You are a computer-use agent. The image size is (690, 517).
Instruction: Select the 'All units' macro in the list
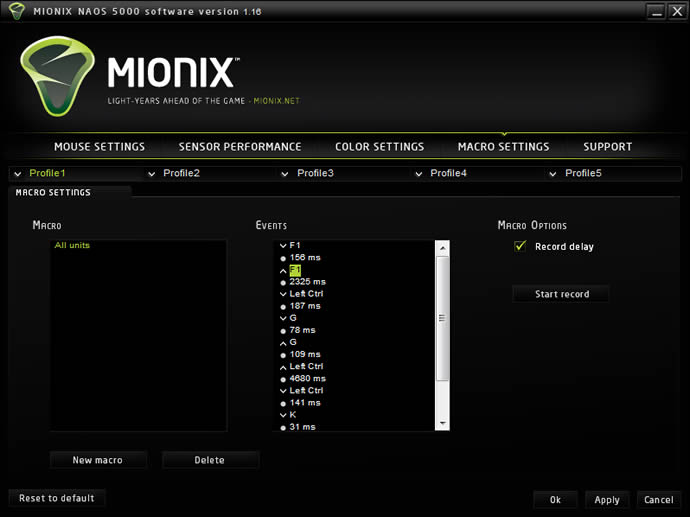(72, 245)
